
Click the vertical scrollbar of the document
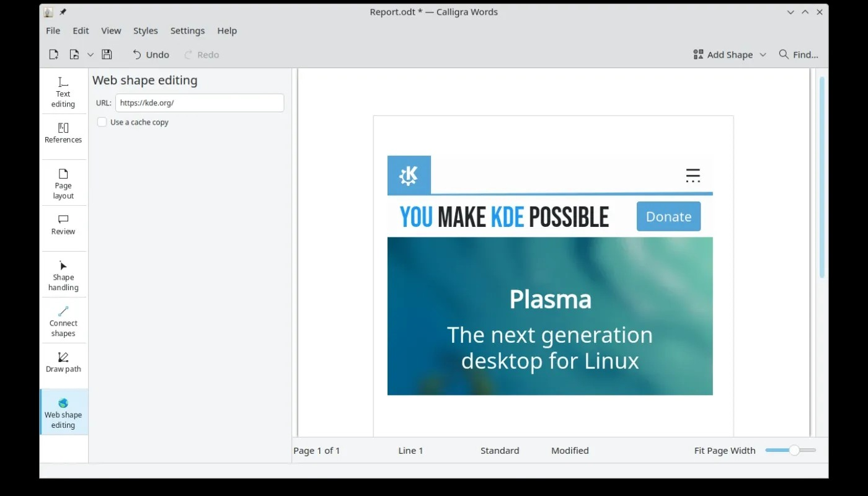point(822,177)
